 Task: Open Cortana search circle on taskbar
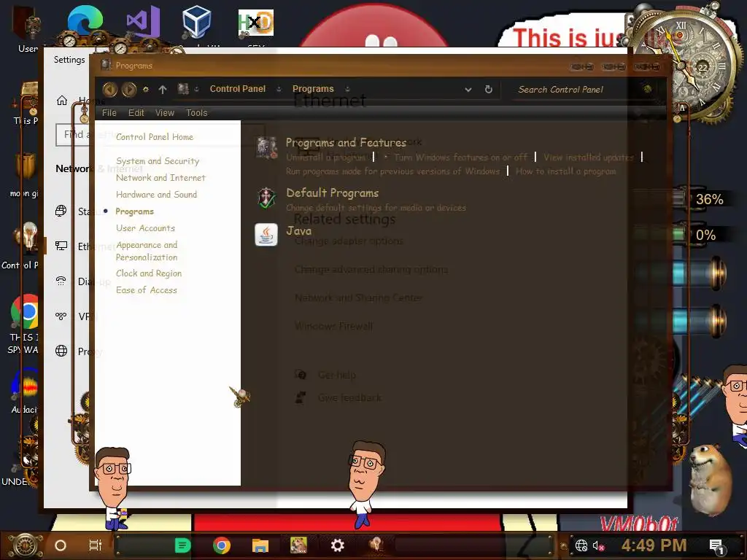pyautogui.click(x=61, y=545)
